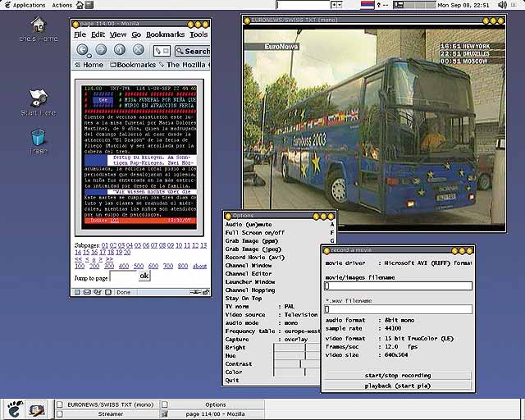Open Mozilla Bookmarks menu
Image resolution: width=525 pixels, height=420 pixels.
[165, 34]
